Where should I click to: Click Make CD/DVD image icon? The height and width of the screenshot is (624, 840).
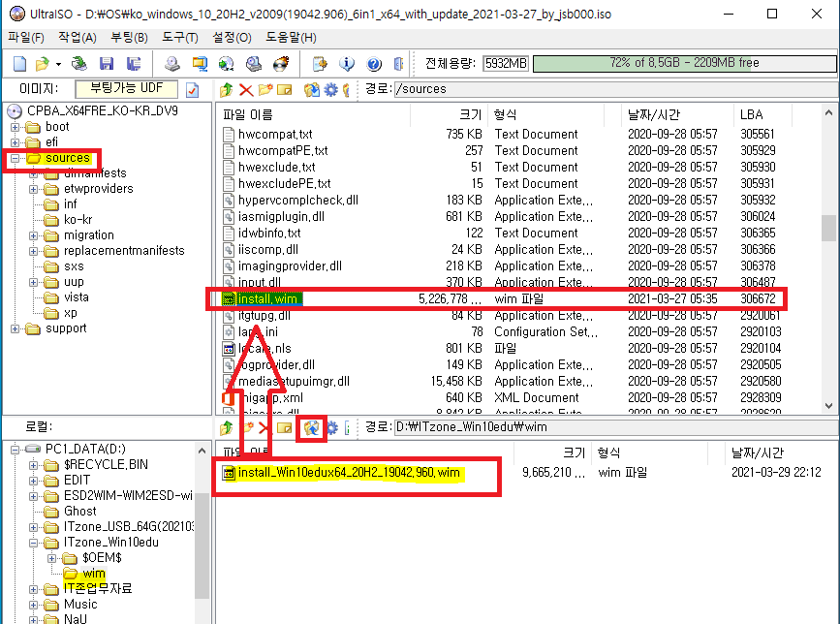(x=171, y=64)
